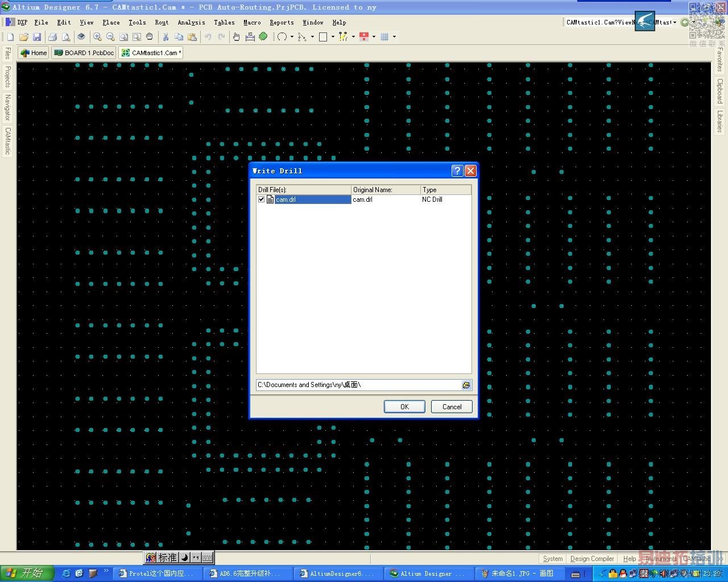Expand the arc tool dropdown arrow
This screenshot has width=728, height=582.
tap(292, 37)
